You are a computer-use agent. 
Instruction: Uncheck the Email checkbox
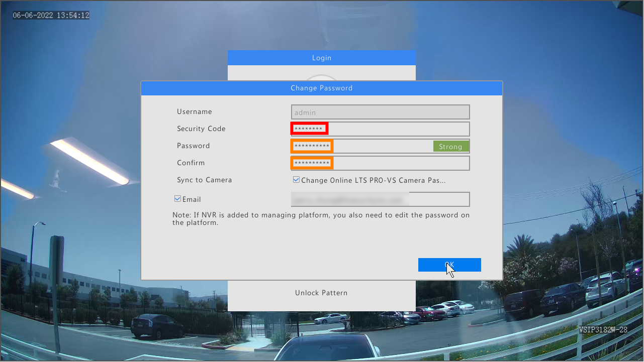tap(177, 199)
